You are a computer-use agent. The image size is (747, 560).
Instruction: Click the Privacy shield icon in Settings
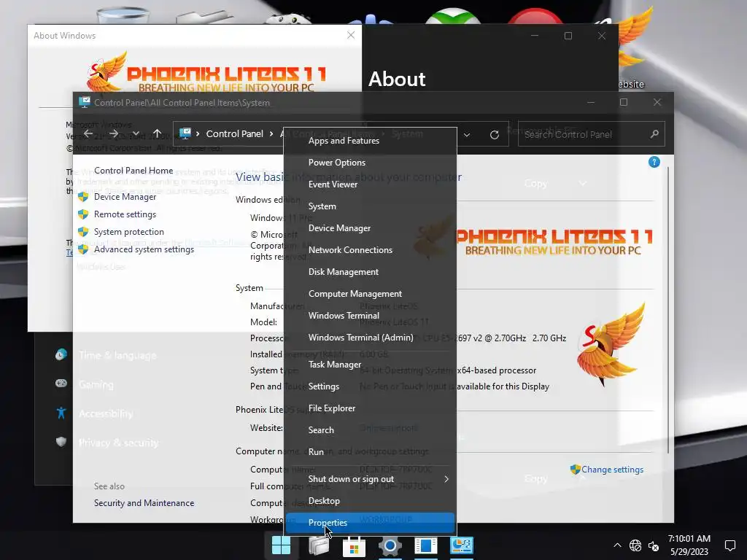[61, 442]
